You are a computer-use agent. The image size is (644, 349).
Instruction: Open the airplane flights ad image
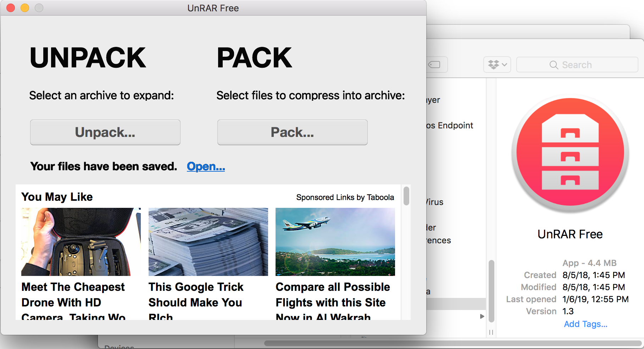(335, 242)
